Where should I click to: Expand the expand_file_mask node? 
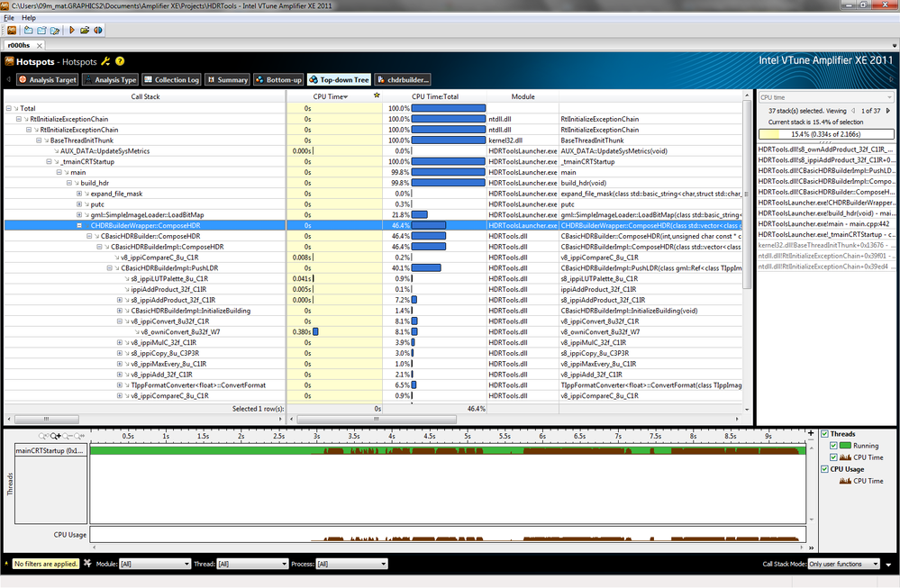(79, 194)
